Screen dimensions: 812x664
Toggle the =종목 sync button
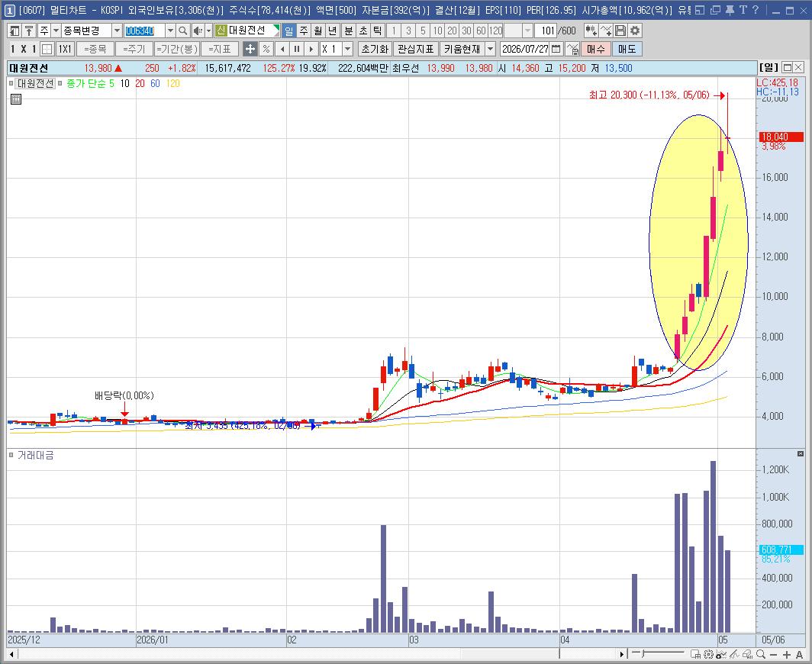pos(95,49)
